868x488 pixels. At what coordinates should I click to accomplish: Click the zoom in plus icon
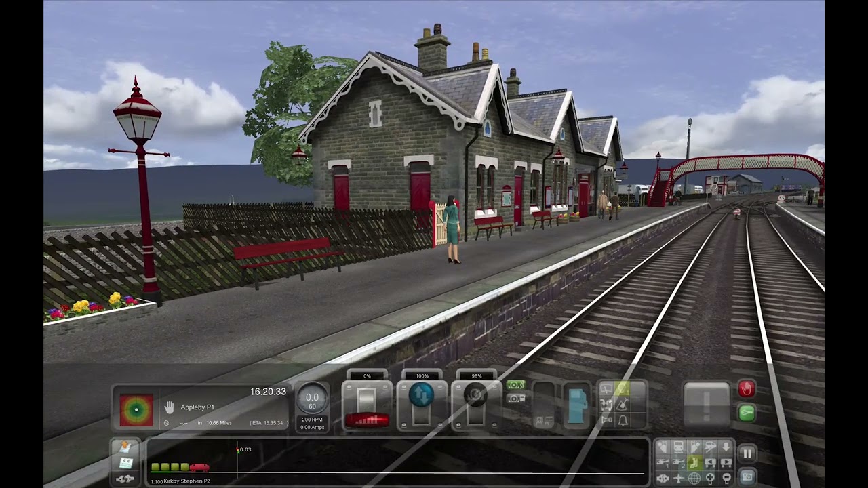coord(710,479)
